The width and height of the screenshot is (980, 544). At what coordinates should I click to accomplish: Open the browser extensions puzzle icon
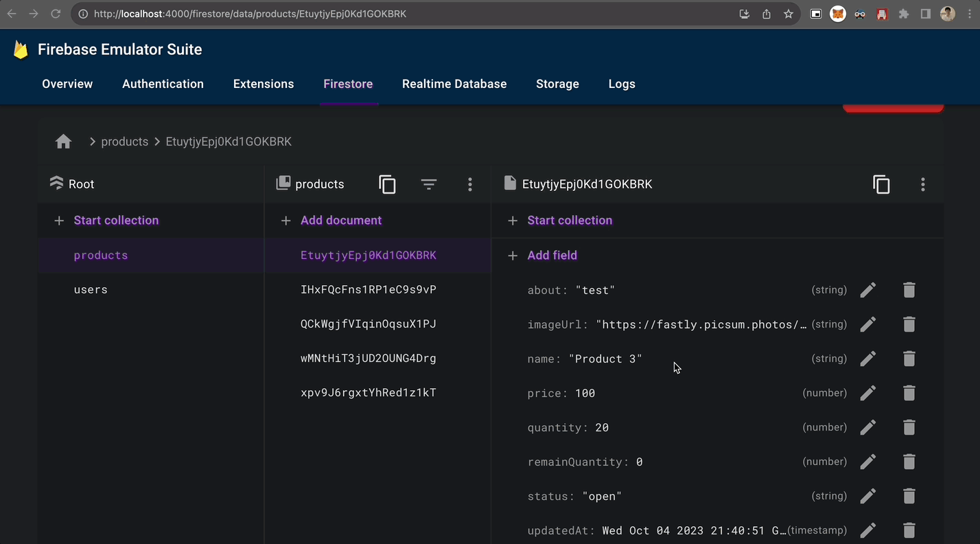pyautogui.click(x=904, y=14)
